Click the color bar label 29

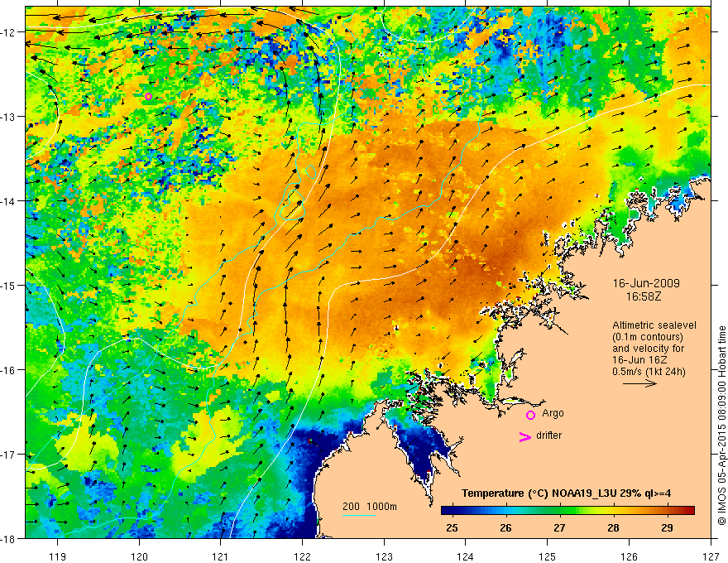pyautogui.click(x=667, y=527)
